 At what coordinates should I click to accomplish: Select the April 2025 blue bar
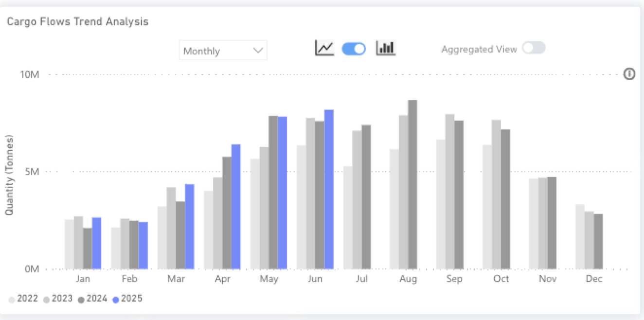[236, 207]
